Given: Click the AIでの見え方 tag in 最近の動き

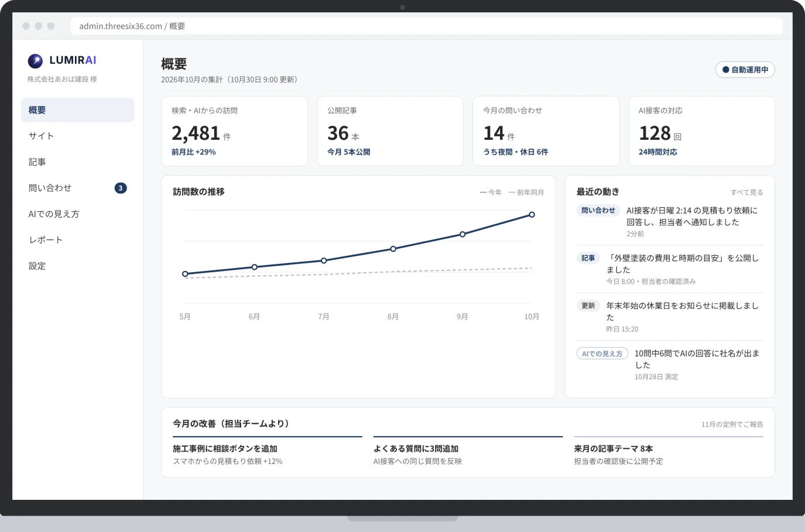Looking at the screenshot, I should point(602,353).
